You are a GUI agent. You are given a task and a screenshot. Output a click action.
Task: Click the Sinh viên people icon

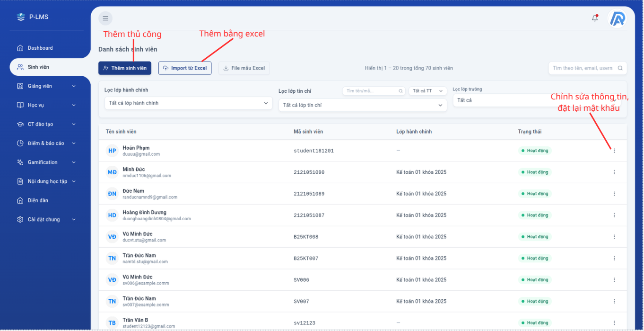[x=20, y=67]
